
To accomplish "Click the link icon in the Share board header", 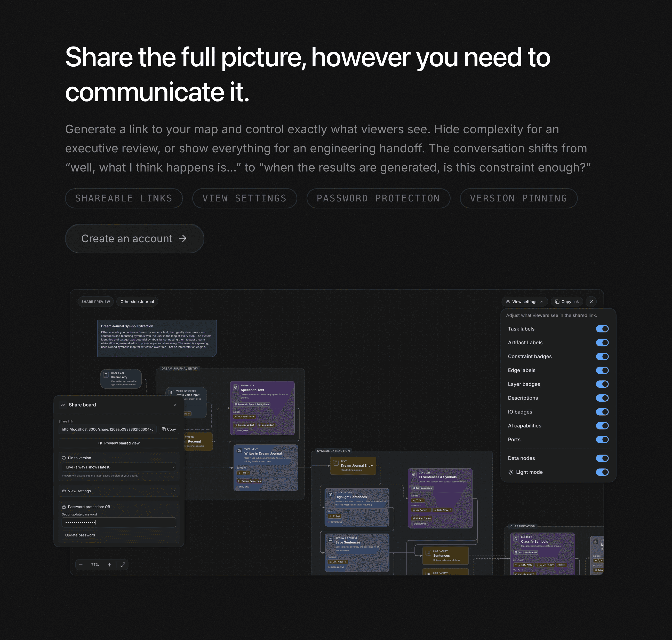I will 63,405.
